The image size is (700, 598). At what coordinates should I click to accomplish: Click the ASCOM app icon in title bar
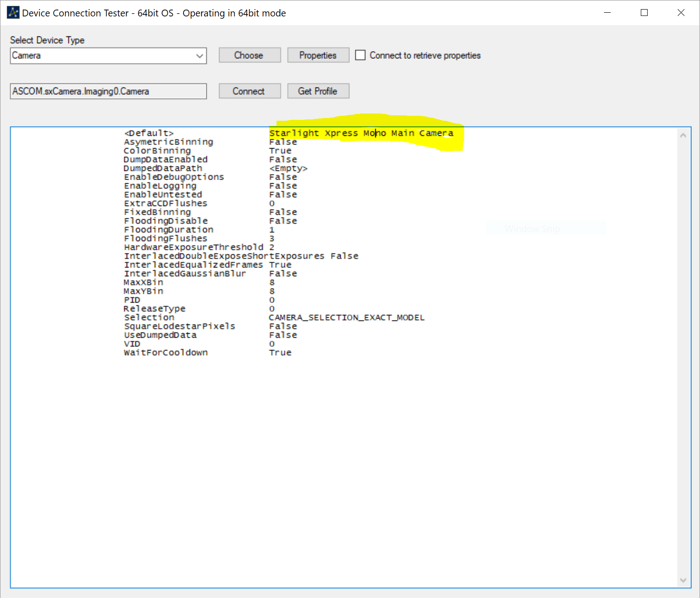(13, 13)
